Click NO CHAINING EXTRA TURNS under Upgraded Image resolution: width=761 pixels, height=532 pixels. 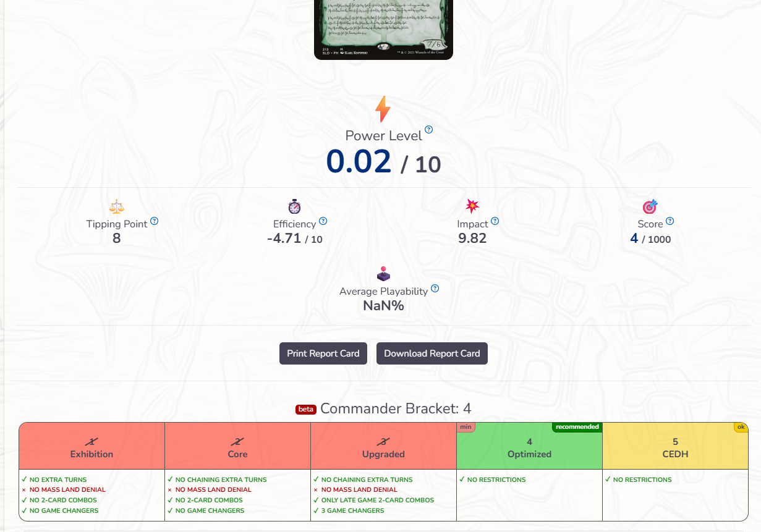[x=367, y=479]
